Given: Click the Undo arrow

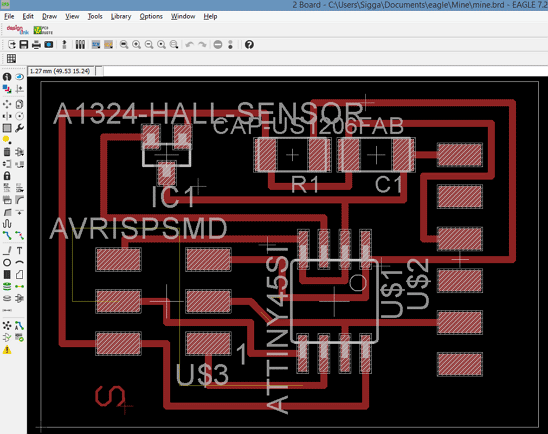Looking at the screenshot, I should [189, 45].
